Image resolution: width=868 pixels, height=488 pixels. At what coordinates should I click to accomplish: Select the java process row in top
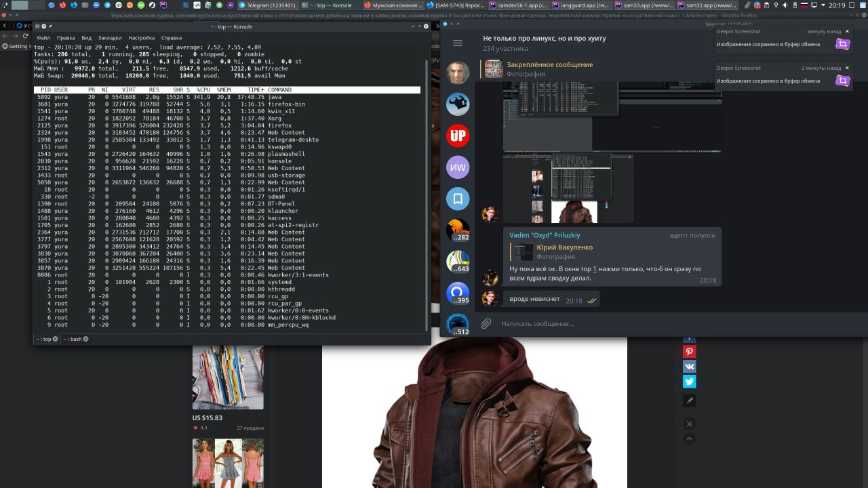(227, 97)
